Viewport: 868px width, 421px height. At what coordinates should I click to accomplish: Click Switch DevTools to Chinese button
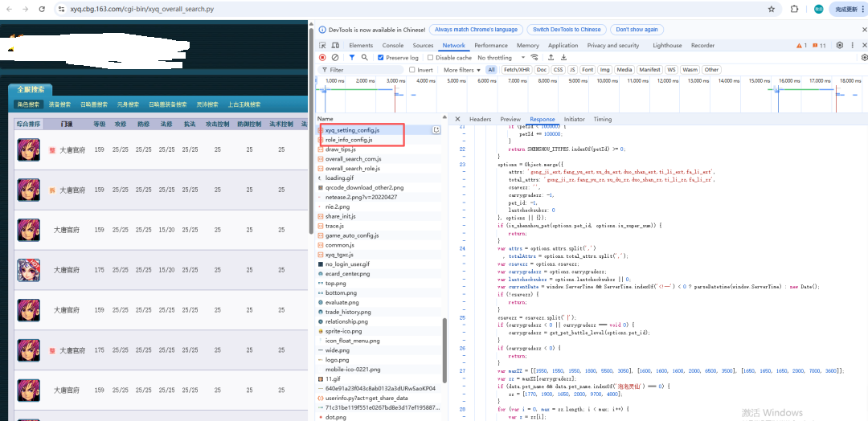click(x=567, y=29)
